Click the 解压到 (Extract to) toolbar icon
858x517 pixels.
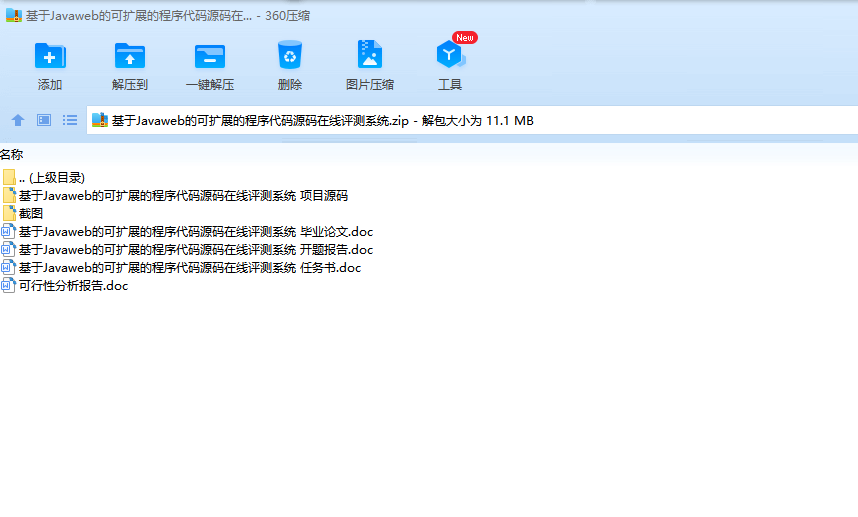tap(130, 56)
